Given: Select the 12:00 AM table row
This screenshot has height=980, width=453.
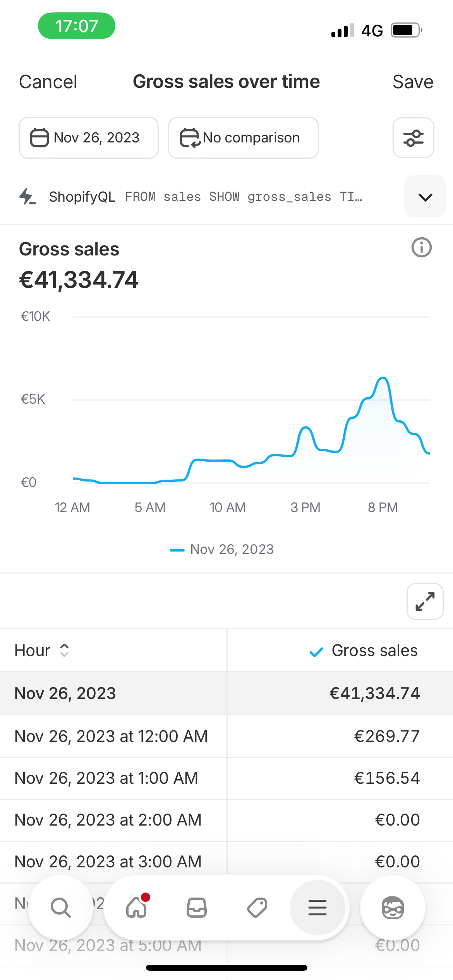Looking at the screenshot, I should pyautogui.click(x=226, y=736).
